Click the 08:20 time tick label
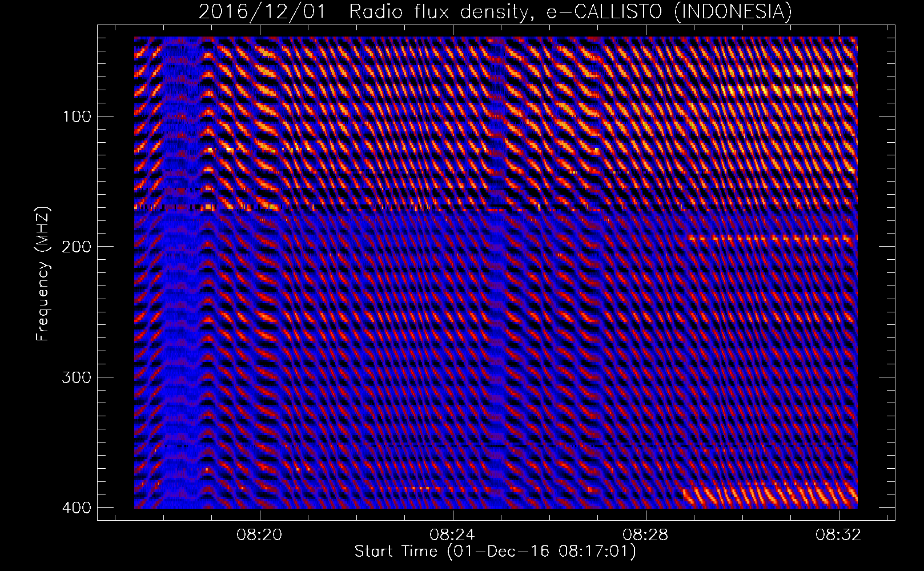Viewport: 924px width, 571px height. coord(260,535)
